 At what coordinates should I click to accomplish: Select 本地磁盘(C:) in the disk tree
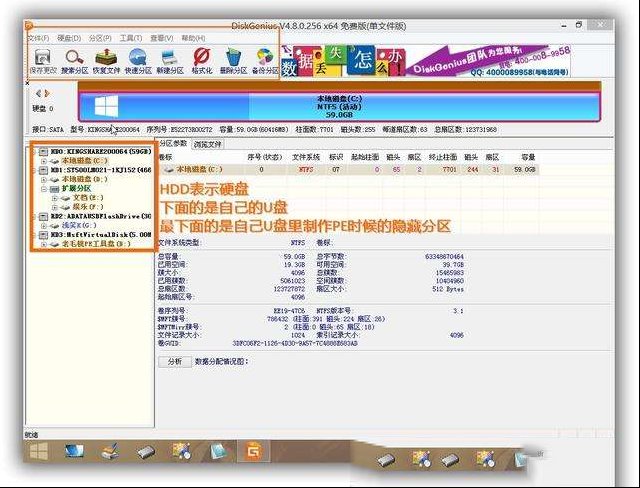coord(84,161)
